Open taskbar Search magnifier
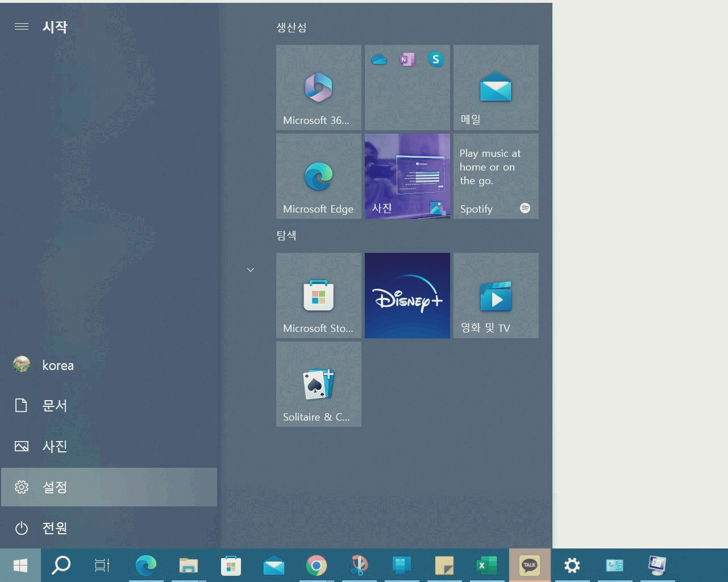The image size is (728, 582). click(x=61, y=566)
